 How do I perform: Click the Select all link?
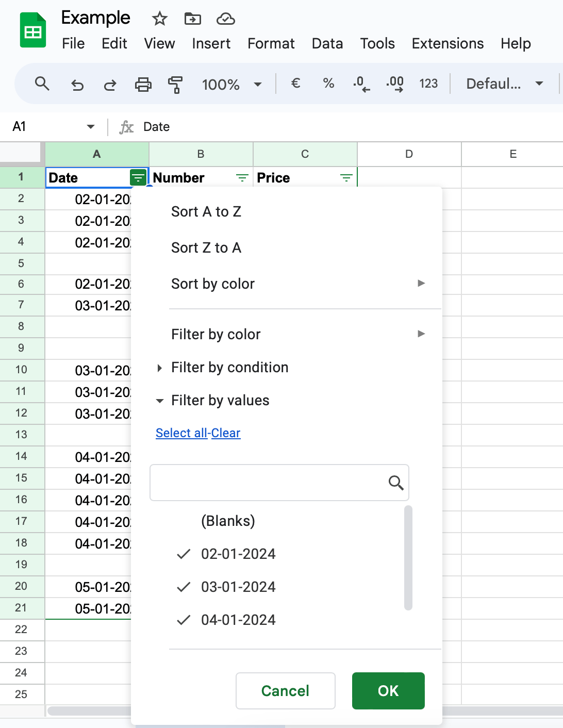[x=181, y=433]
